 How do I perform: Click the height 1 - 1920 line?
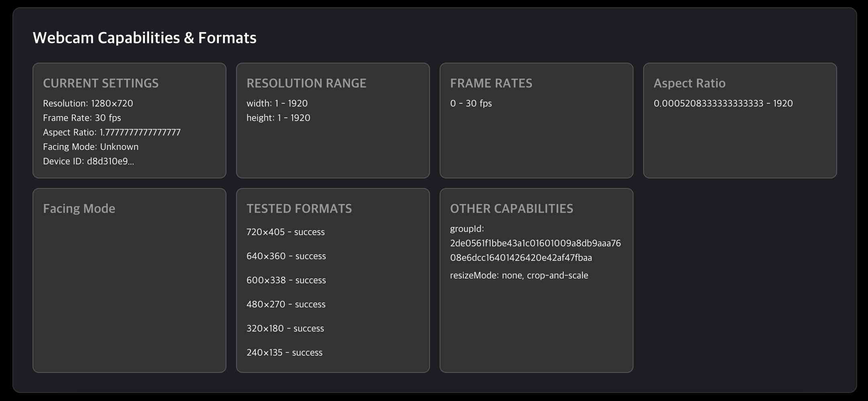pyautogui.click(x=278, y=118)
